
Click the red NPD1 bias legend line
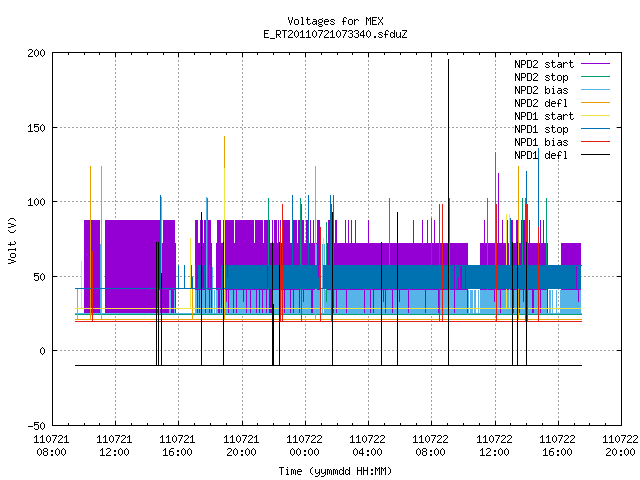(596, 142)
